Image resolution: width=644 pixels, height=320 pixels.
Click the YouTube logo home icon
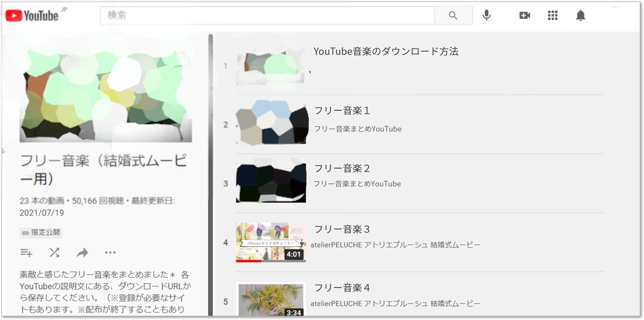coord(32,16)
